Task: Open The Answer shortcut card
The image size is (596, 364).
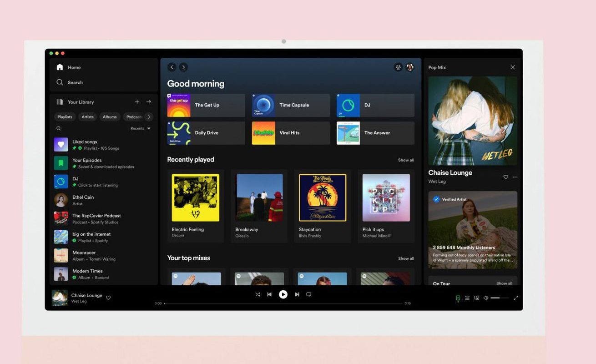Action: [x=375, y=133]
